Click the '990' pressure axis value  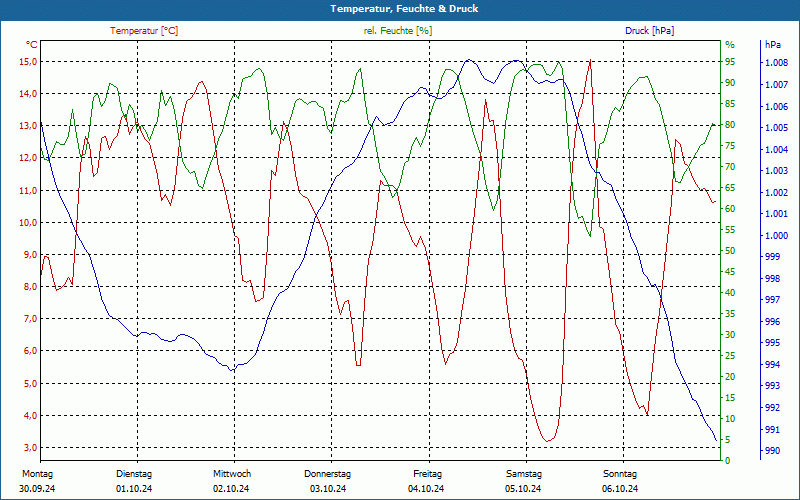tap(772, 451)
